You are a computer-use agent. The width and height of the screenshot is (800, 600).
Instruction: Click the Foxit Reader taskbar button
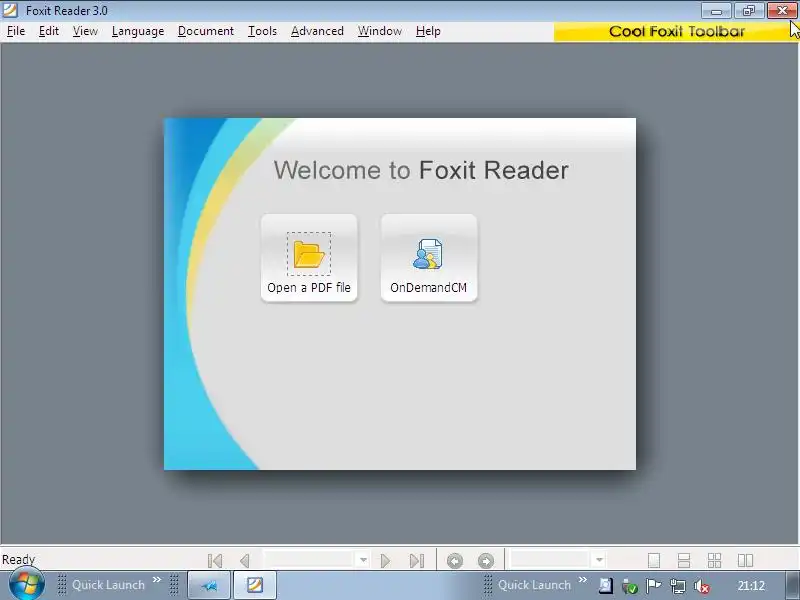[255, 585]
